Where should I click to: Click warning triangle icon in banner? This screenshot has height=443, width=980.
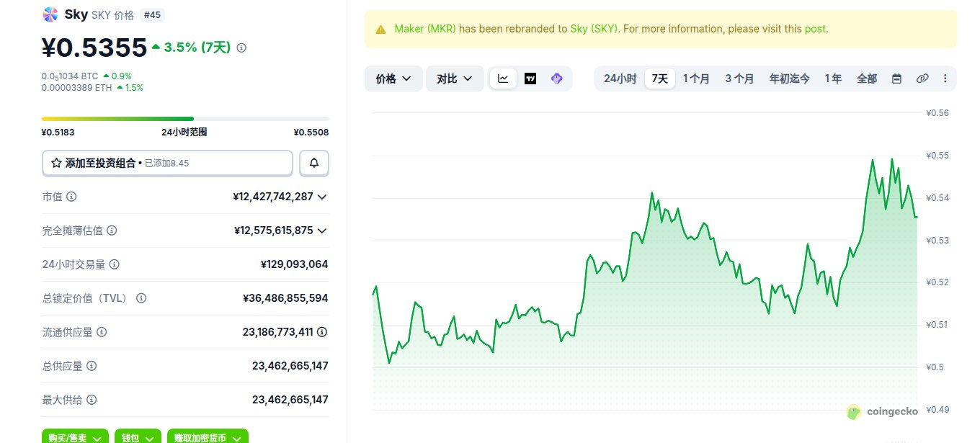380,30
